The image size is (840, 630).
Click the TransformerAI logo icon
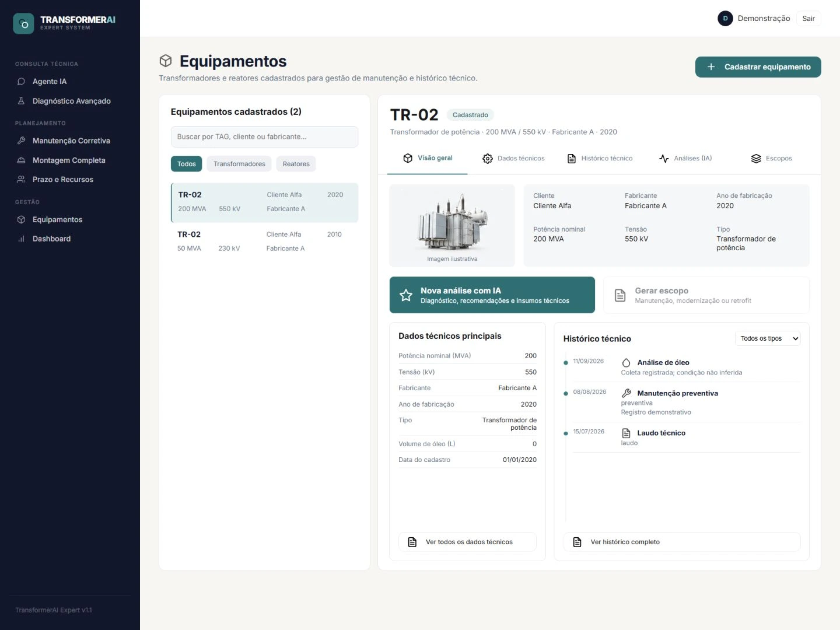(x=23, y=23)
